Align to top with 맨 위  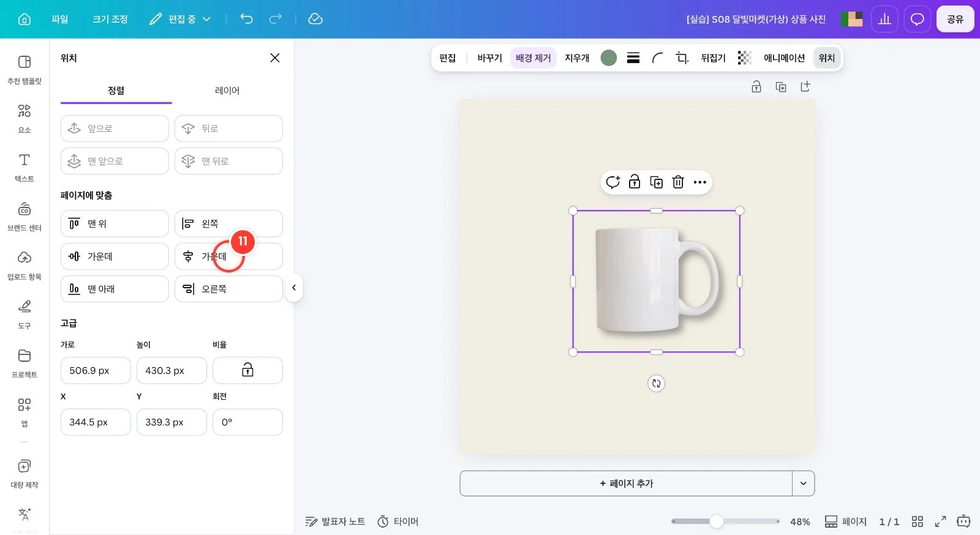coord(115,223)
